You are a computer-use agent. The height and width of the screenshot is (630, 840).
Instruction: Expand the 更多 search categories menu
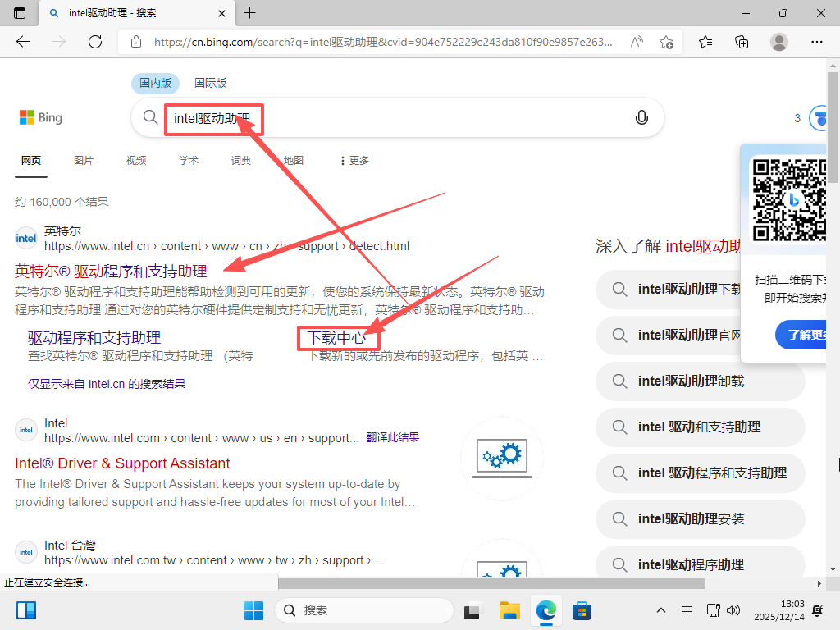point(354,161)
